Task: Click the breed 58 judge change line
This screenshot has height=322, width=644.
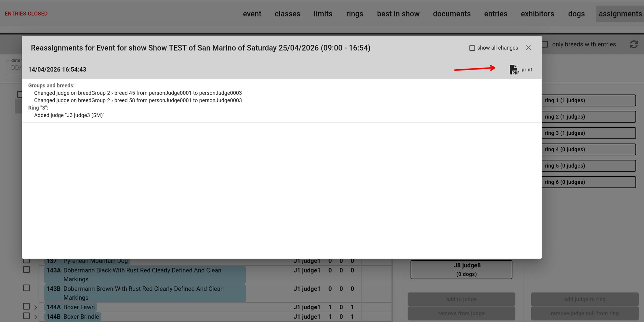Action: pos(138,100)
